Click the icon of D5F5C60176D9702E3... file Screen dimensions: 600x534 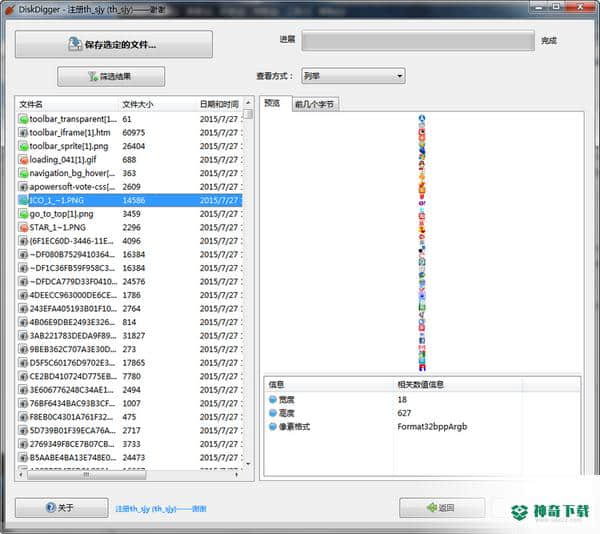(23, 363)
